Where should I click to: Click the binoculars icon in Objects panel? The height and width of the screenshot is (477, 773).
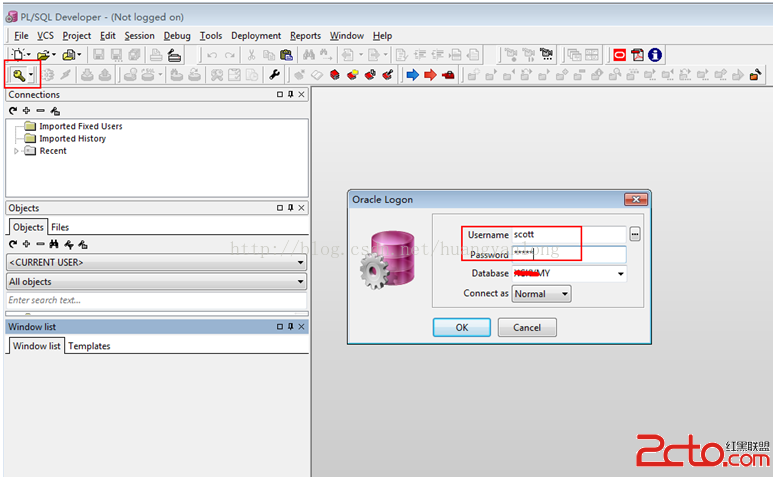(x=54, y=244)
